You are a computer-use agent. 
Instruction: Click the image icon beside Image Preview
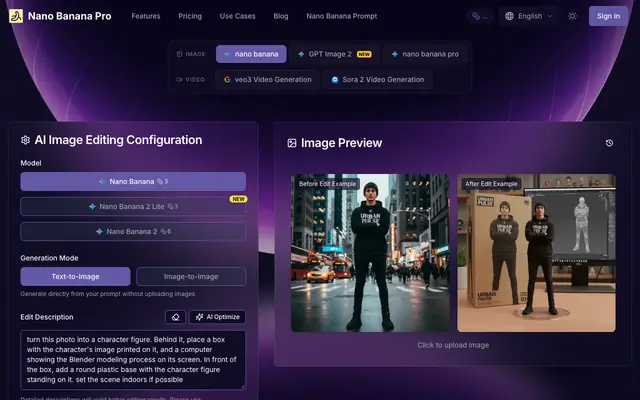[x=292, y=143]
